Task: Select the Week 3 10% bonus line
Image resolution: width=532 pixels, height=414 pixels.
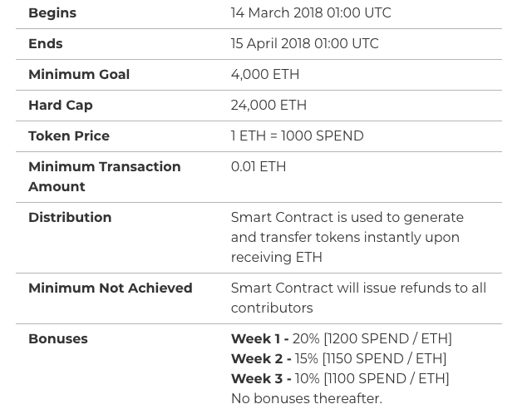Action: pyautogui.click(x=339, y=379)
